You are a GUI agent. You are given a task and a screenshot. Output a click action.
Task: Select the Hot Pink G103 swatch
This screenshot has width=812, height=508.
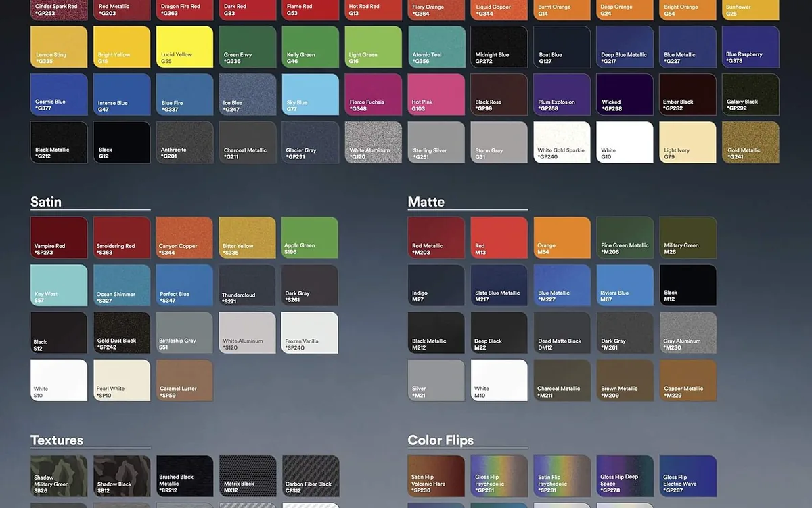pos(436,95)
